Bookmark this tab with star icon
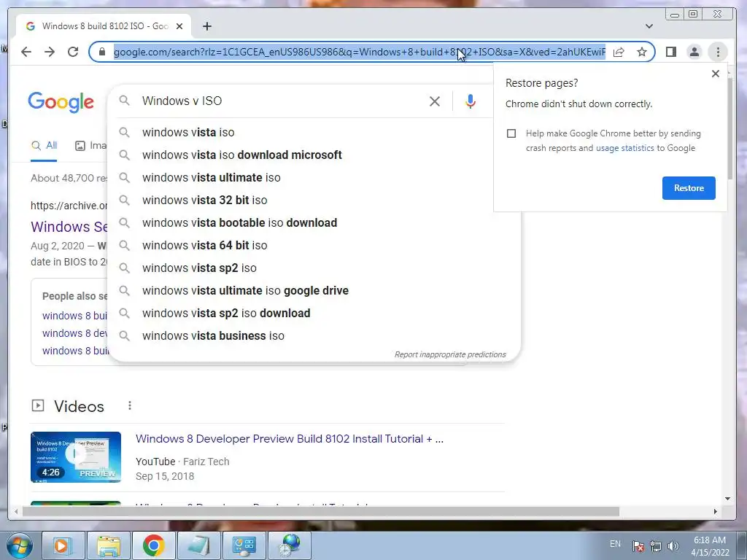The width and height of the screenshot is (747, 560). 642,52
